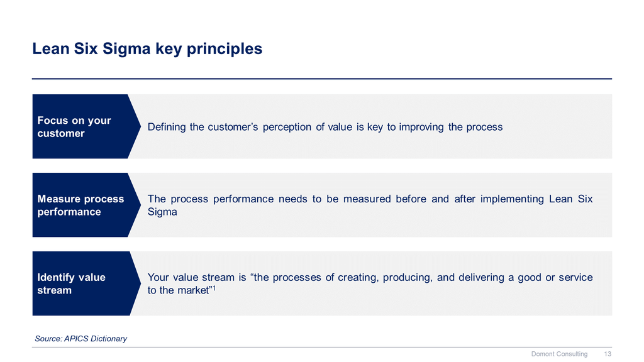
Task: Select the Measure process performance chevron
Action: click(x=86, y=205)
